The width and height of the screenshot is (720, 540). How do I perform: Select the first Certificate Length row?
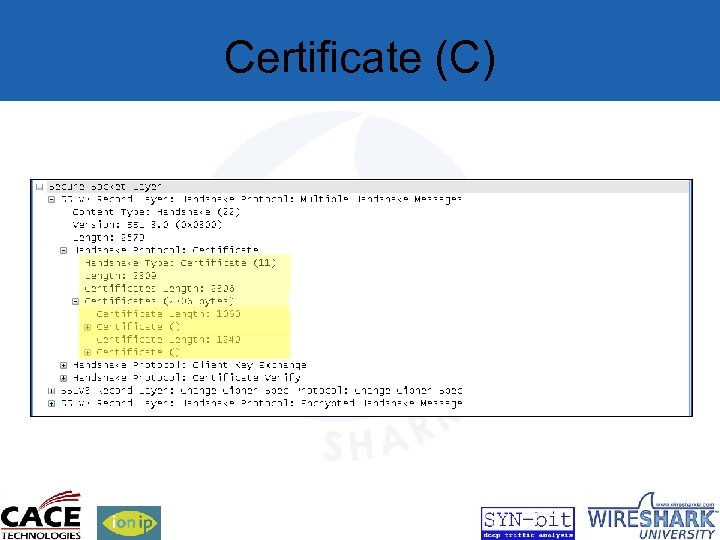[x=169, y=314]
